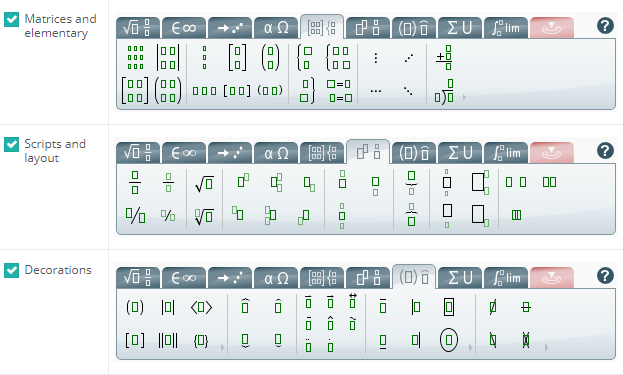Viewport: 623px width, 375px height.
Task: Expand more enclosure options arrow
Action: click(470, 347)
